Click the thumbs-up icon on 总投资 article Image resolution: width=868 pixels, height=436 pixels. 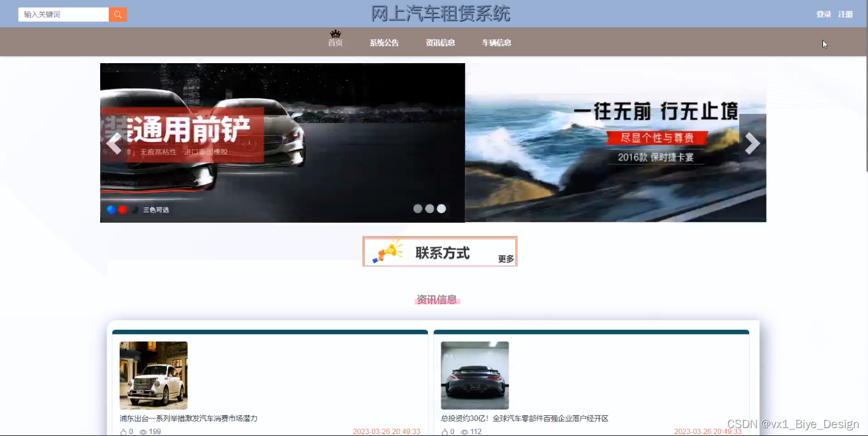pyautogui.click(x=445, y=432)
